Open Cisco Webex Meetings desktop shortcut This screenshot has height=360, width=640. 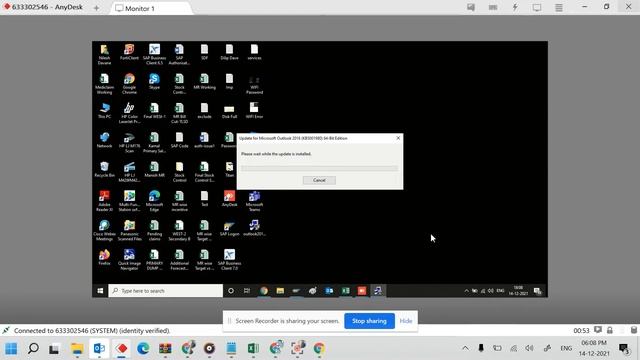[x=104, y=230]
